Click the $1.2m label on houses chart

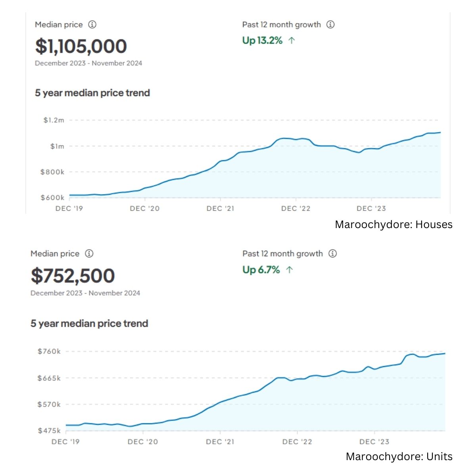click(x=54, y=120)
